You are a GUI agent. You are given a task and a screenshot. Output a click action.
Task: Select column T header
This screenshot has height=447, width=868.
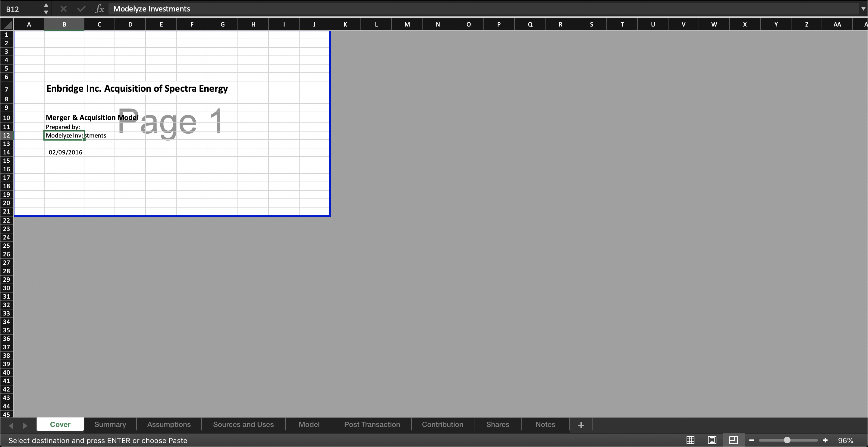click(622, 24)
